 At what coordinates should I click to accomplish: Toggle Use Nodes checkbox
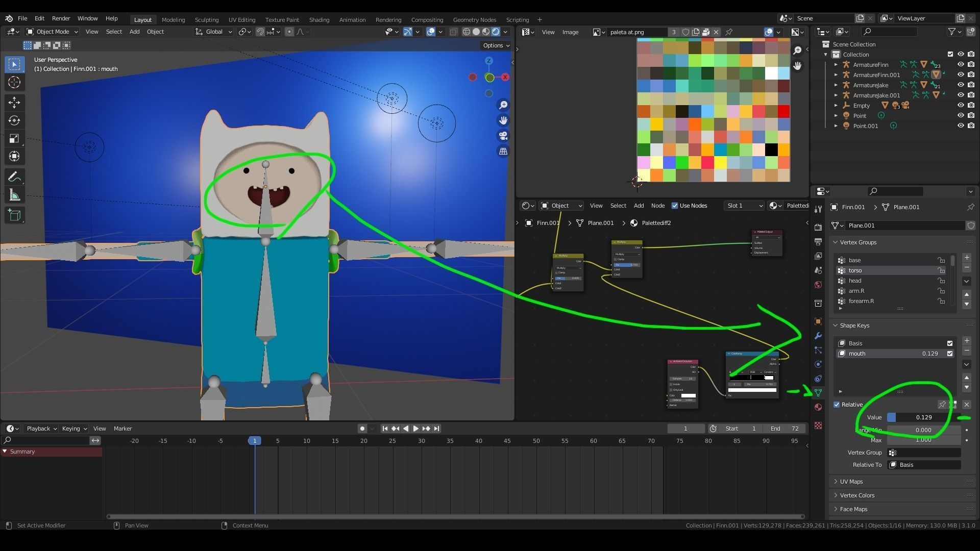675,206
